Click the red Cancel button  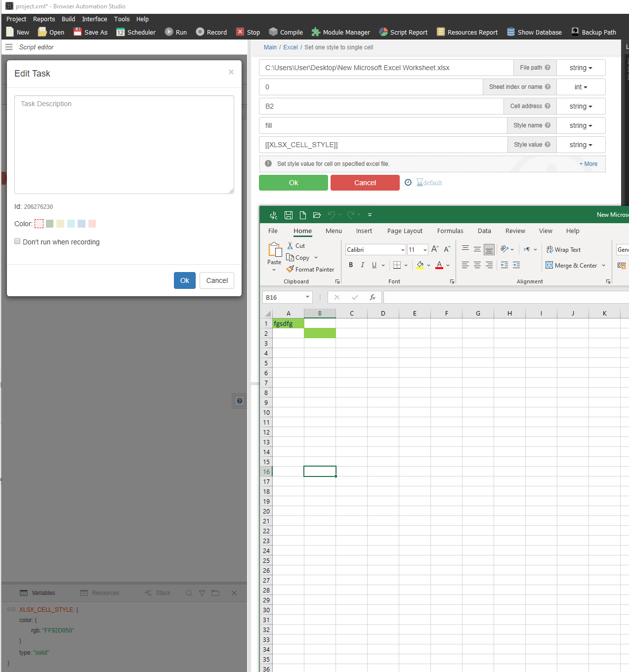tap(365, 183)
